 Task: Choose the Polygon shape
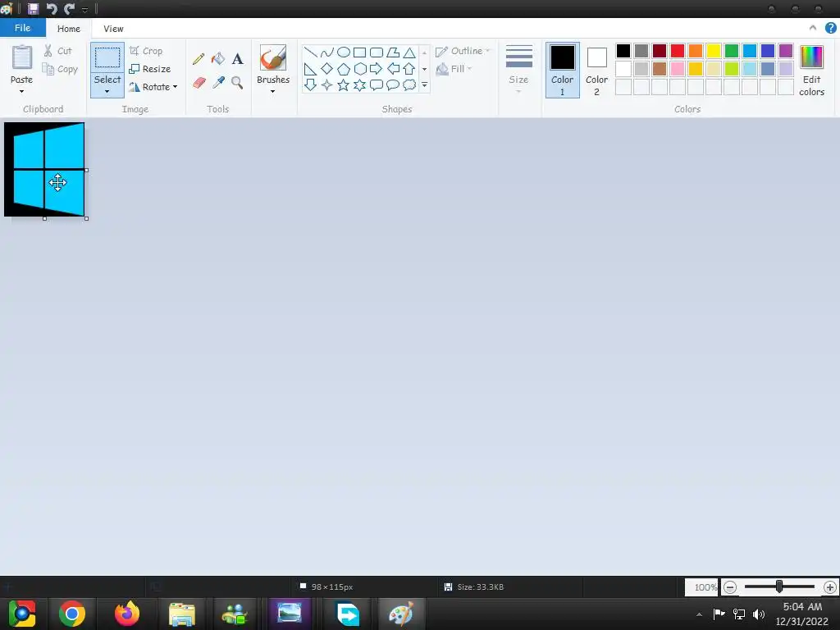click(393, 52)
